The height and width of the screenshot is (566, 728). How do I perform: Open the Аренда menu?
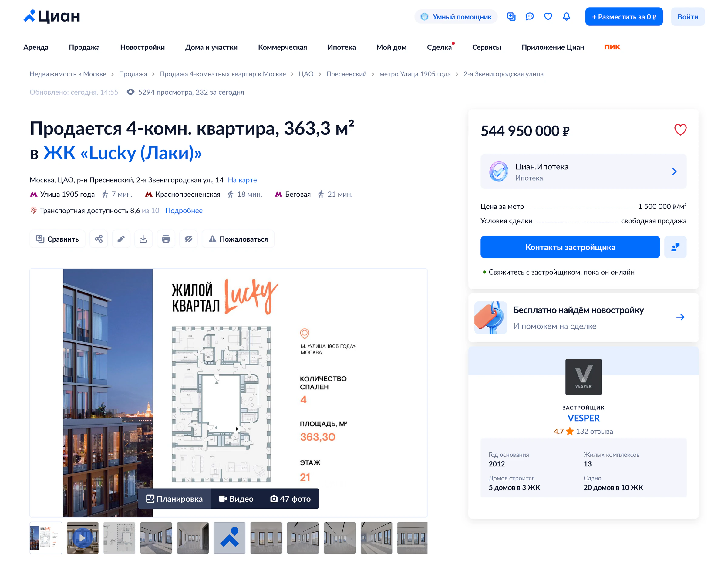pos(36,47)
